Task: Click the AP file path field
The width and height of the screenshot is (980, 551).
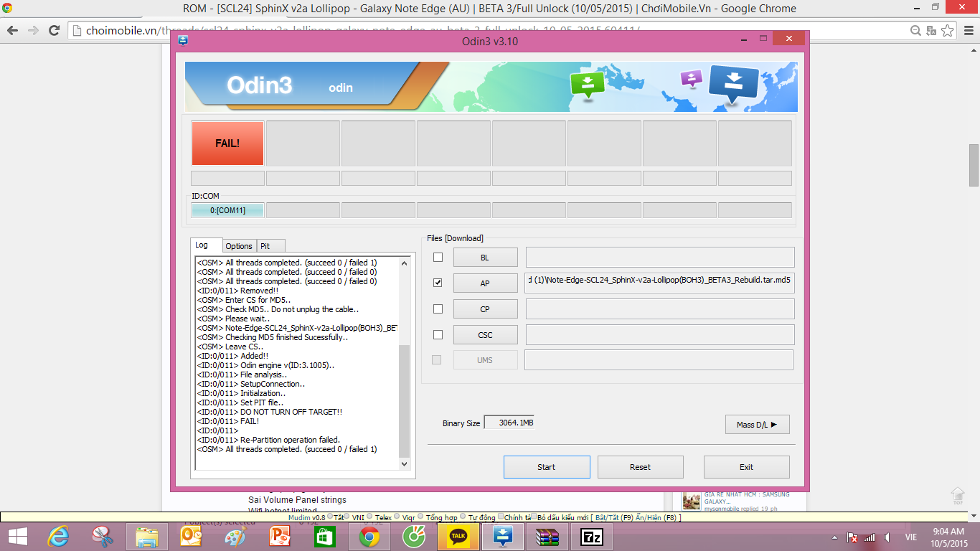Action: [659, 283]
